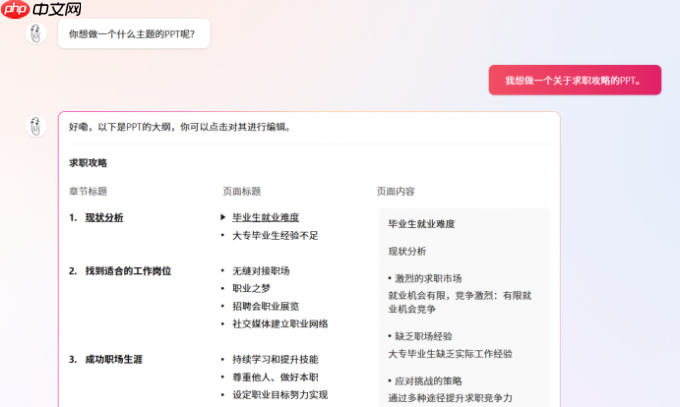This screenshot has height=407, width=680.
Task: Click page title 设定职业目标努力实现
Action: coord(280,395)
